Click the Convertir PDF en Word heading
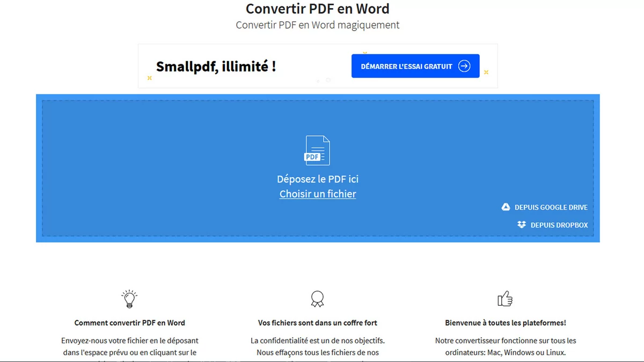 point(318,9)
